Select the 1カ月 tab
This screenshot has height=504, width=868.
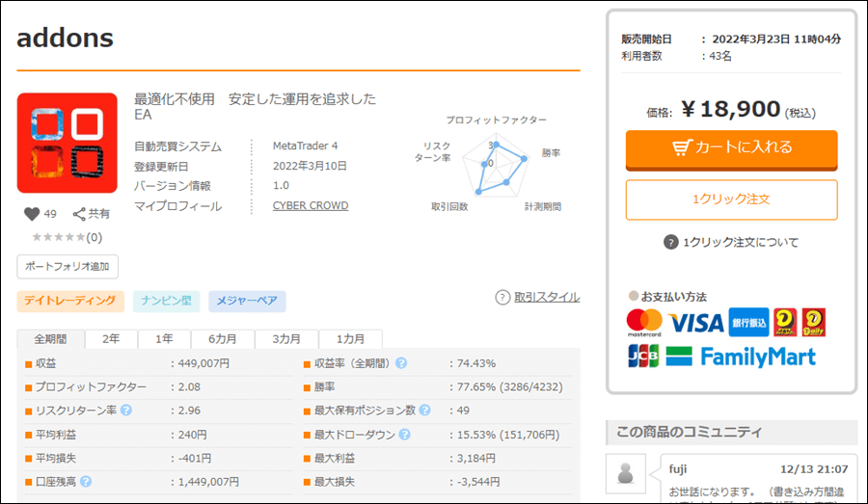tap(350, 339)
